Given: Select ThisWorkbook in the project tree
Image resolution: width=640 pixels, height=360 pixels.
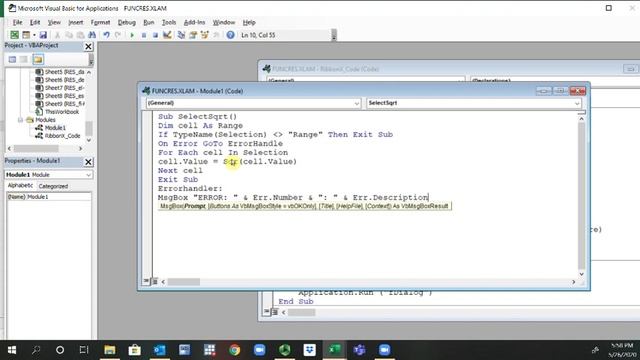Looking at the screenshot, I should coord(58,112).
